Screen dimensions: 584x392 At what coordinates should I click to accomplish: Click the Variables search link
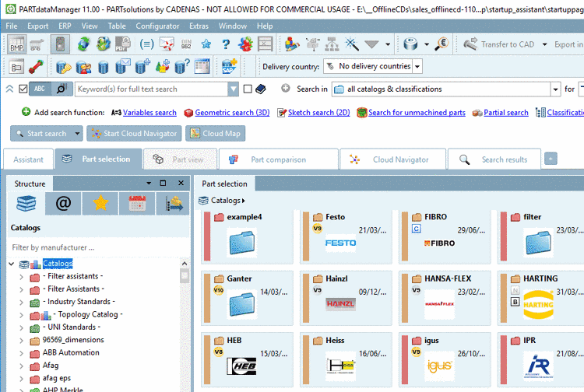pyautogui.click(x=150, y=112)
